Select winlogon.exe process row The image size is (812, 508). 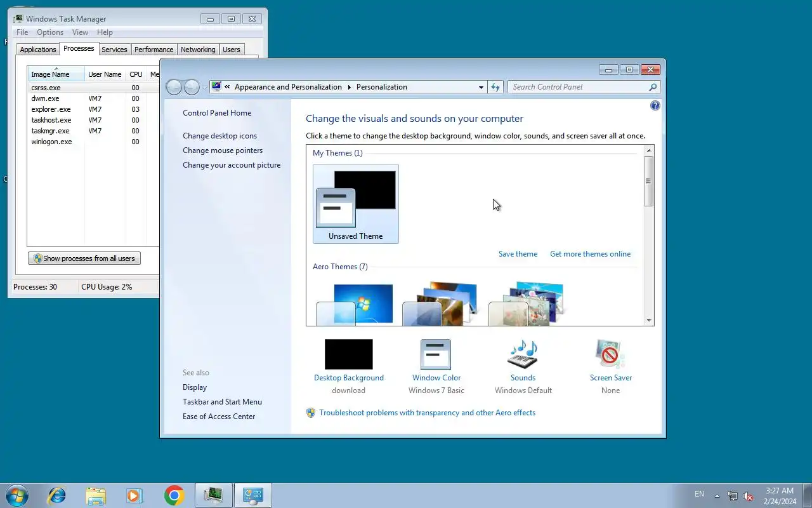click(x=93, y=142)
